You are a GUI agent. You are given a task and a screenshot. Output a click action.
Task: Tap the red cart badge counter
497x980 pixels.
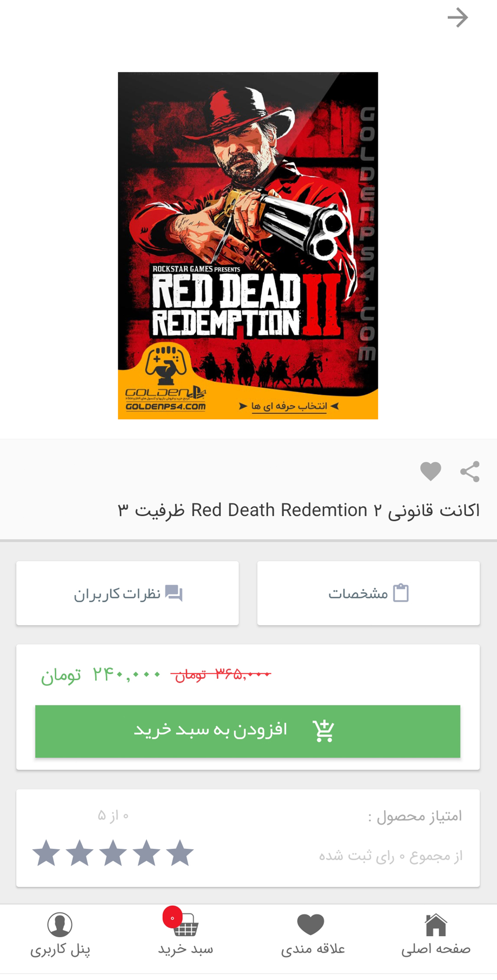172,917
